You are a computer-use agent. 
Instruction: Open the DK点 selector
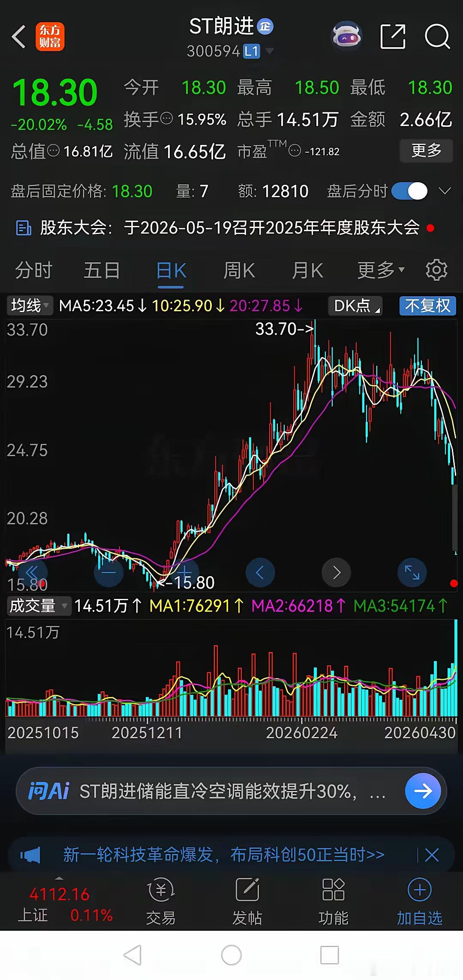coord(355,306)
